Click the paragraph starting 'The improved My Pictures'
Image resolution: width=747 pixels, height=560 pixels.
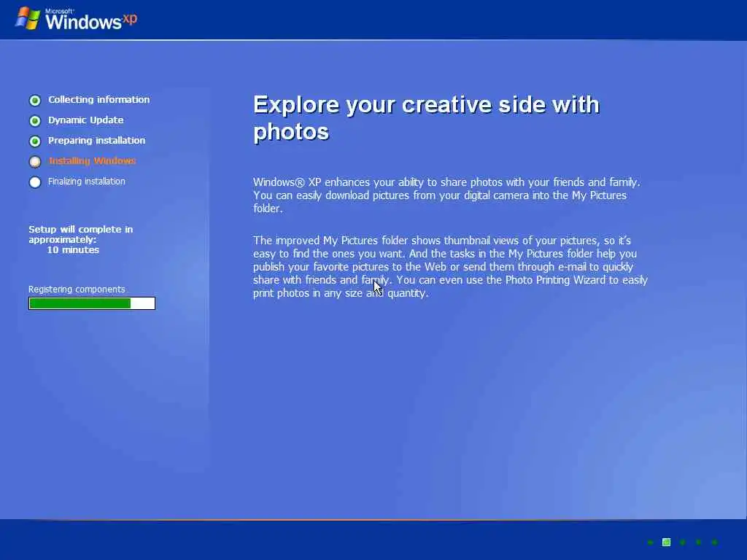(x=450, y=267)
